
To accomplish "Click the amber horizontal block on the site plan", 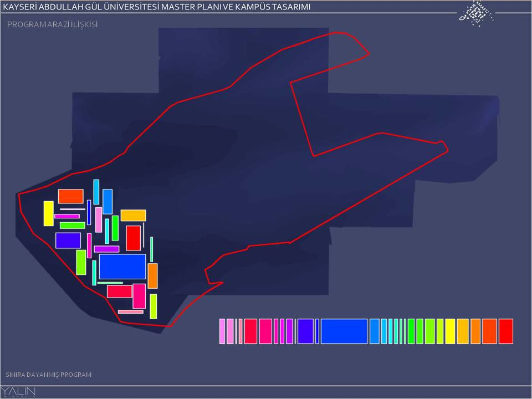I will [x=133, y=215].
